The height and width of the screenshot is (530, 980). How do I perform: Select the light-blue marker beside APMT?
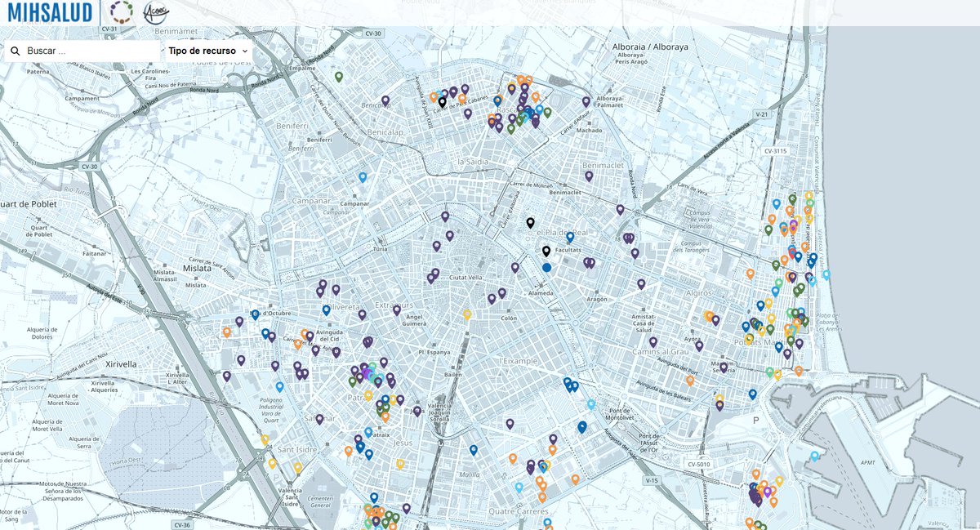[x=814, y=456]
